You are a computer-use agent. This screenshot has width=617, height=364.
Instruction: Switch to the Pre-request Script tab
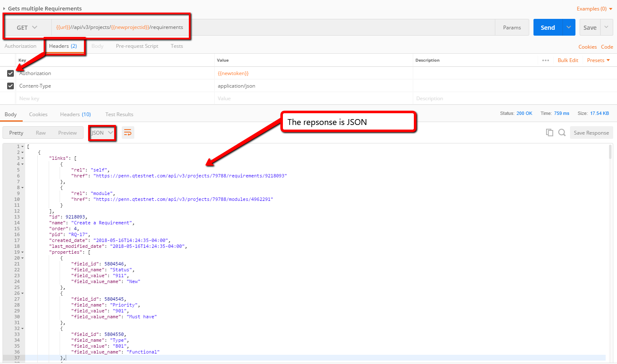point(137,46)
